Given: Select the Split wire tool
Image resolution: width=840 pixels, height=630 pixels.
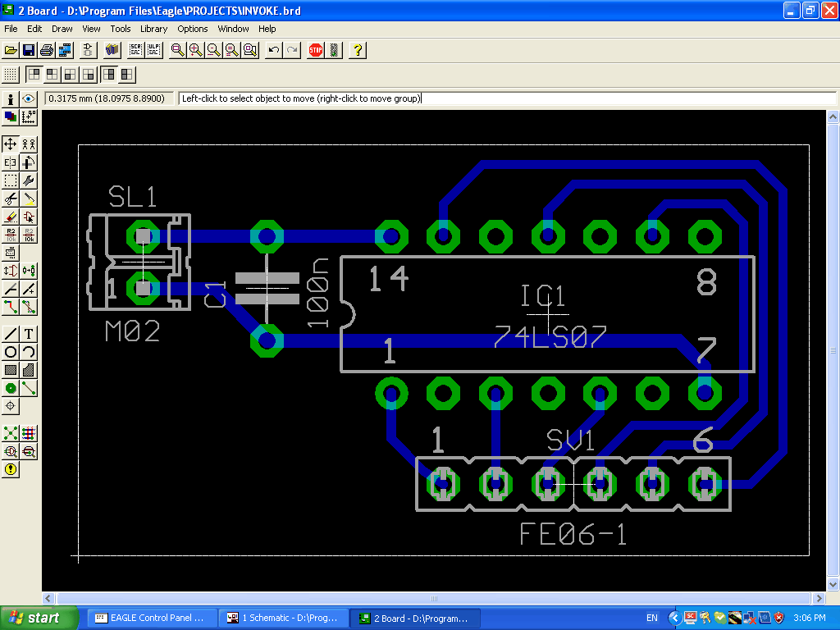Looking at the screenshot, I should click(x=11, y=290).
